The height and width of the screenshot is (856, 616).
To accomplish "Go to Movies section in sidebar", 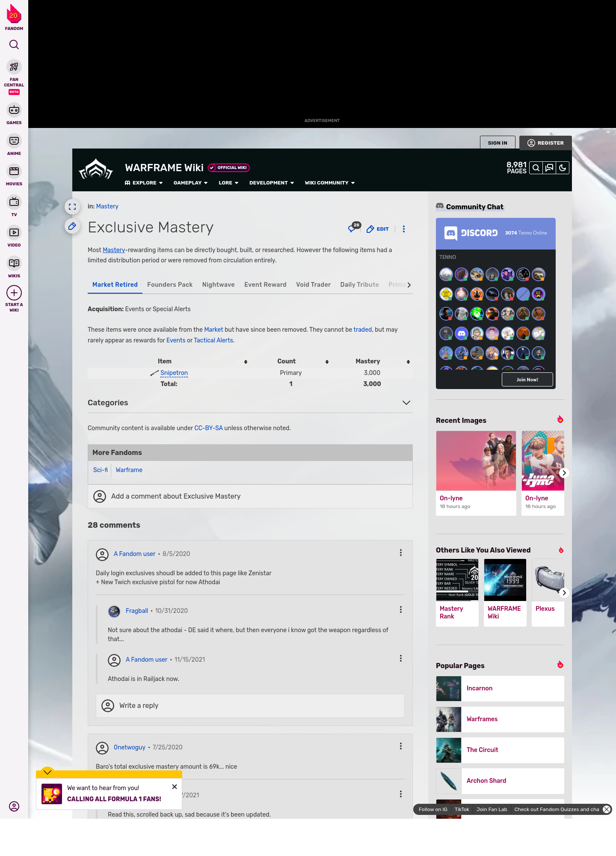I will click(x=14, y=175).
